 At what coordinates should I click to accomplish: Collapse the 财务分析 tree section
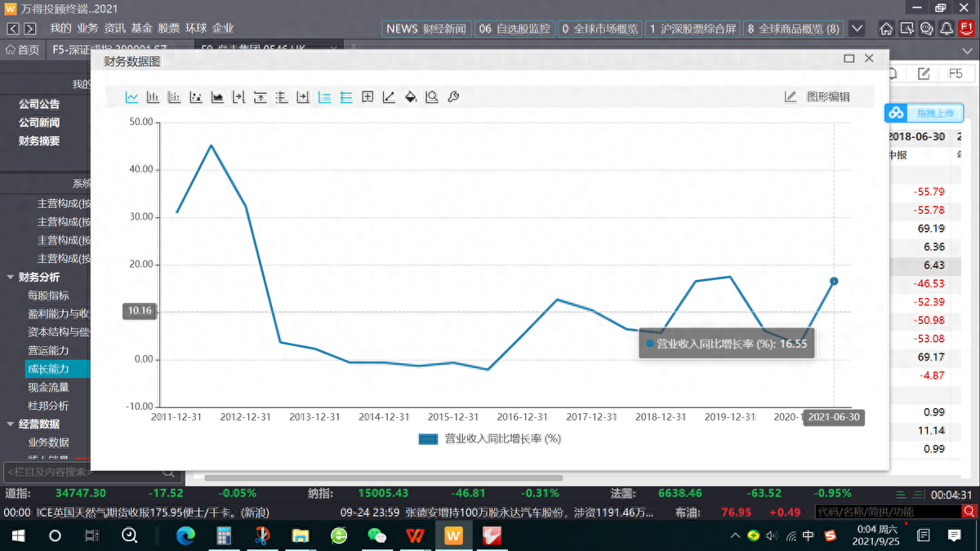(10, 278)
